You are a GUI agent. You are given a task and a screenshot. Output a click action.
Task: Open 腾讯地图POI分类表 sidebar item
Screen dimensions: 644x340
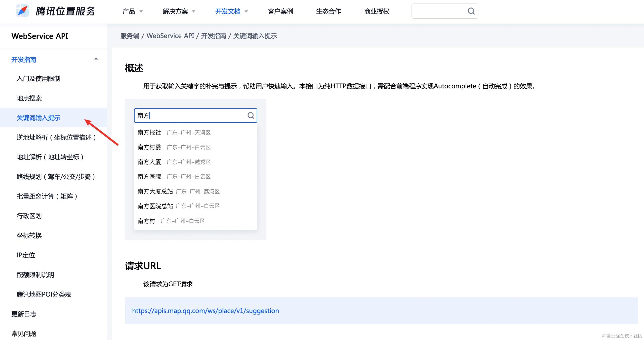coord(44,294)
